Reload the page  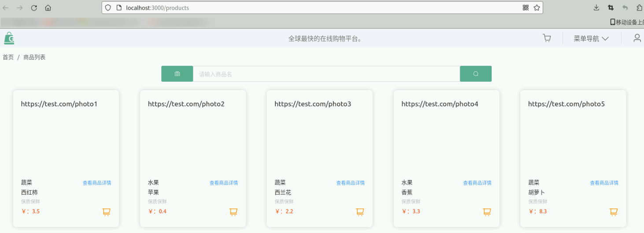click(34, 8)
